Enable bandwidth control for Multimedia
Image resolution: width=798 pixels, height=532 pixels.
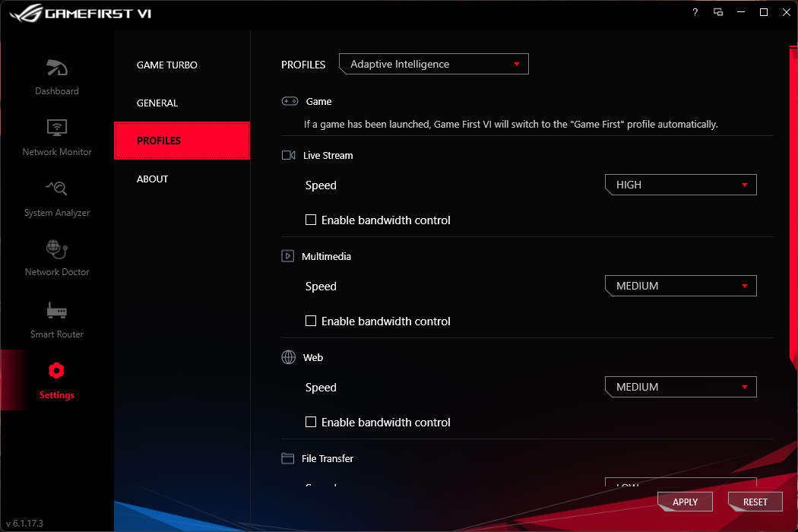(x=310, y=321)
